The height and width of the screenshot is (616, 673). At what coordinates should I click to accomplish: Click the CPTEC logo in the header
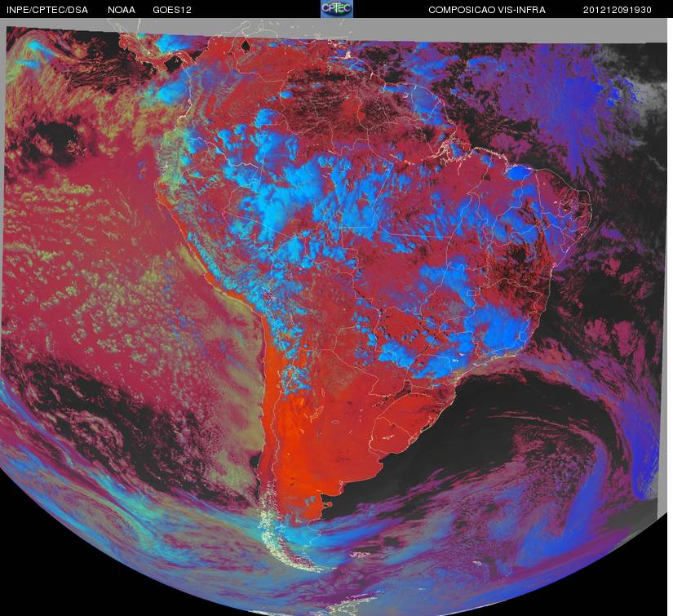point(337,9)
